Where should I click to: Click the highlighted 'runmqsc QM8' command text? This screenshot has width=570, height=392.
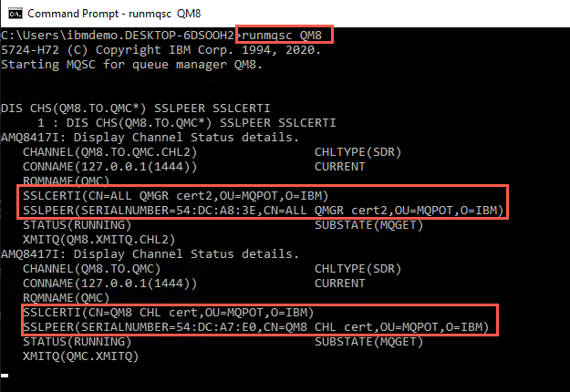(282, 36)
